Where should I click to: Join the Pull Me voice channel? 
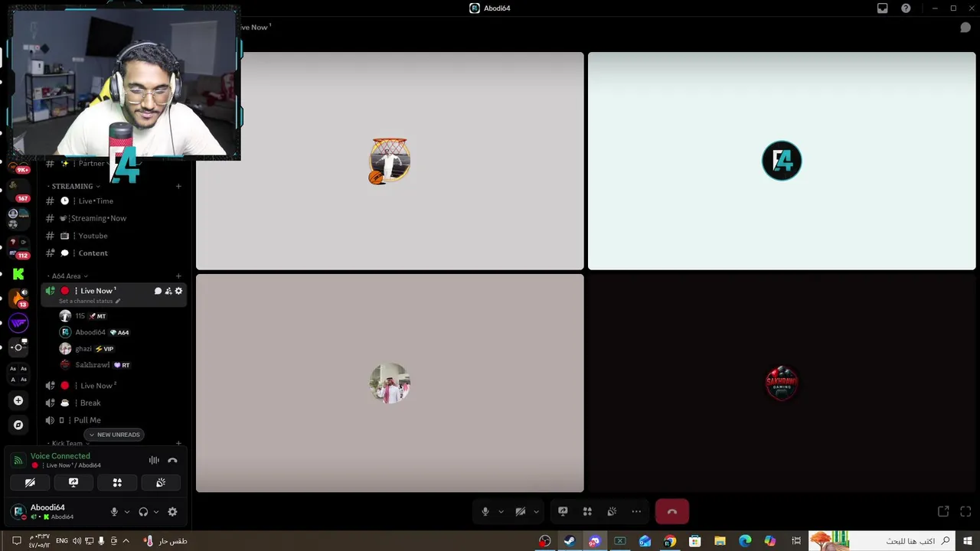pyautogui.click(x=113, y=419)
